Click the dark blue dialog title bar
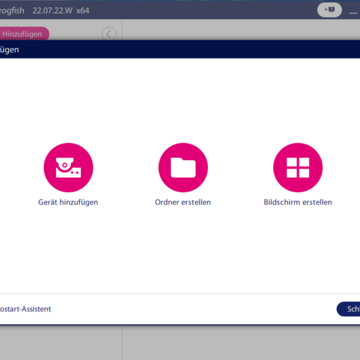This screenshot has height=360, width=360. (180, 50)
